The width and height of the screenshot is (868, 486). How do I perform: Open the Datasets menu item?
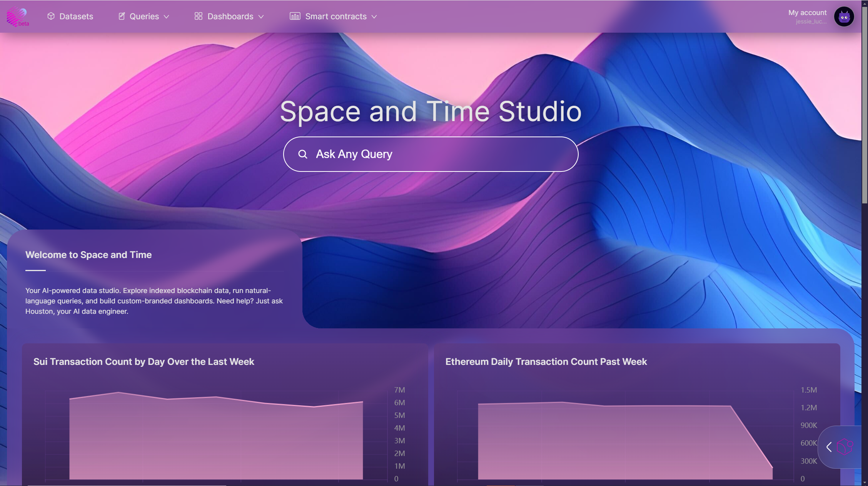pyautogui.click(x=70, y=16)
